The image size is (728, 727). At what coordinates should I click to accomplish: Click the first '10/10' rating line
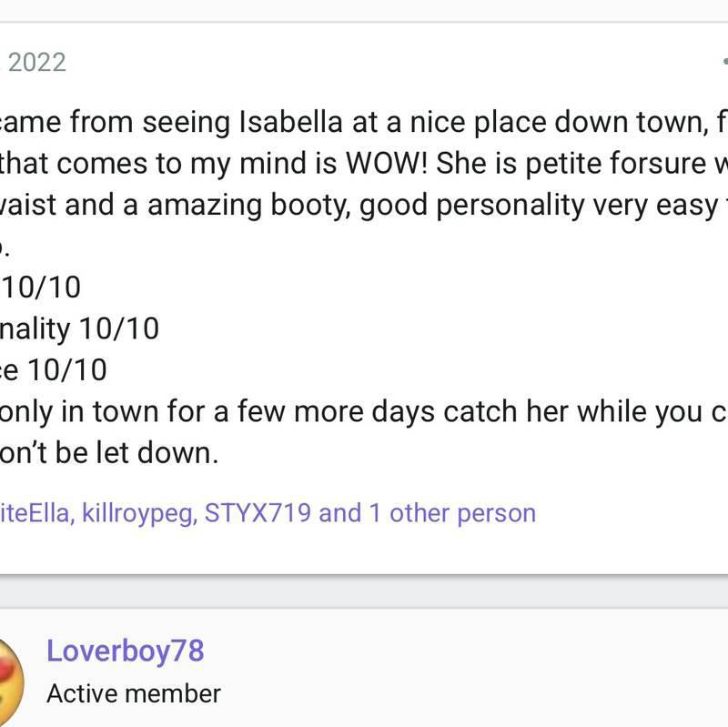[42, 288]
